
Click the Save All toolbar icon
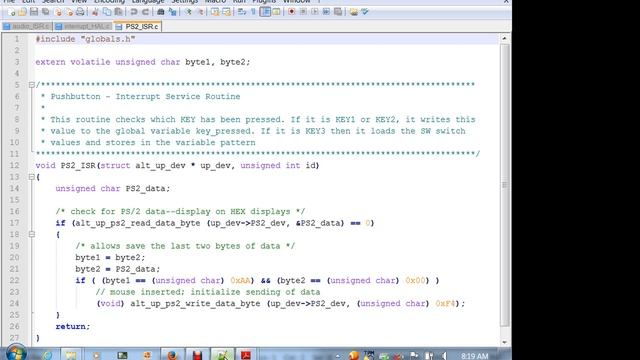[45, 12]
